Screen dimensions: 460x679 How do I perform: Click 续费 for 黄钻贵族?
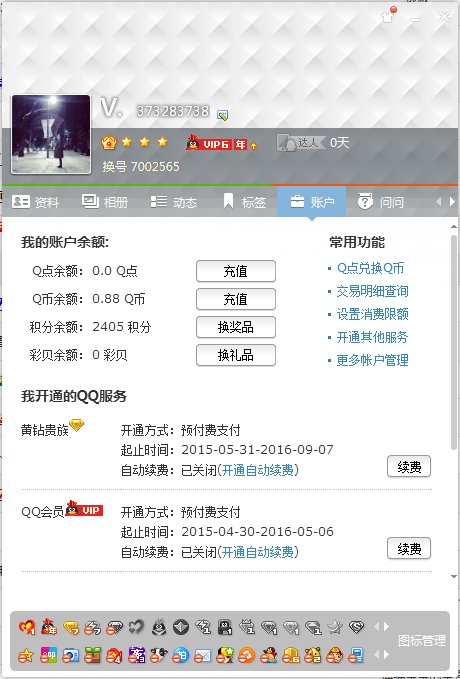[x=409, y=466]
